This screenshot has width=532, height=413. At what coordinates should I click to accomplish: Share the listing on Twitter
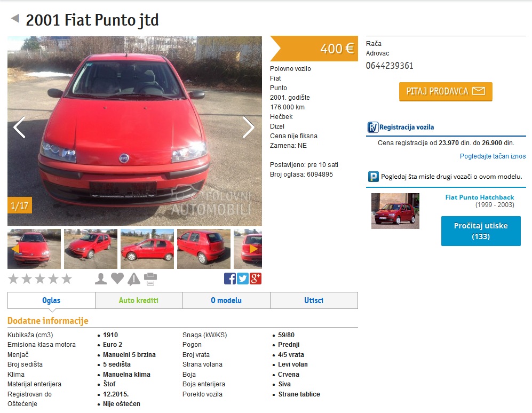(x=243, y=279)
